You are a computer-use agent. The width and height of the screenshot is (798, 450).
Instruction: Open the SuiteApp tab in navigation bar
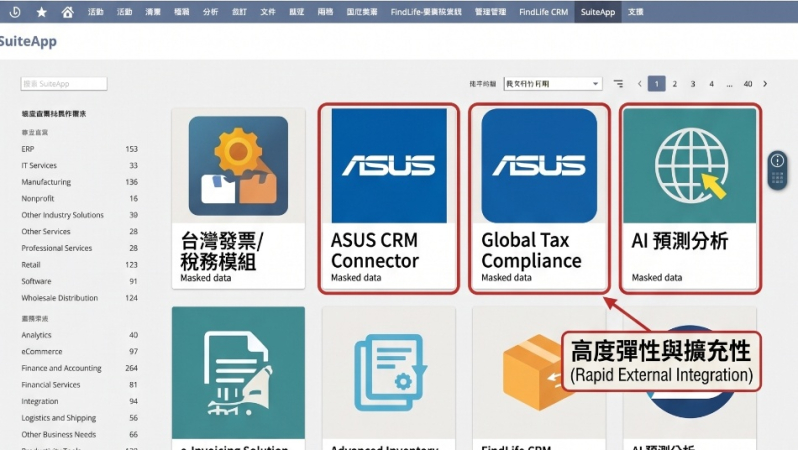pyautogui.click(x=597, y=12)
